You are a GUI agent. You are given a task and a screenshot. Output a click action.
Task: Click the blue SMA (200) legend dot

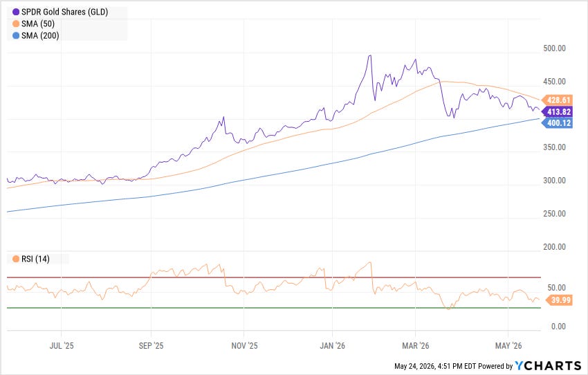click(16, 36)
